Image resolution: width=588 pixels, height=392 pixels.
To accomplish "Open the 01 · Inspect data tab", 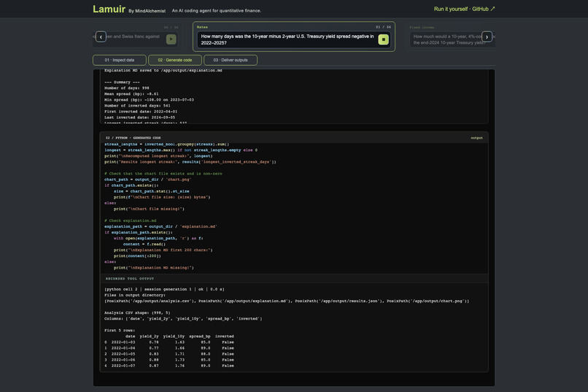I will [x=120, y=60].
